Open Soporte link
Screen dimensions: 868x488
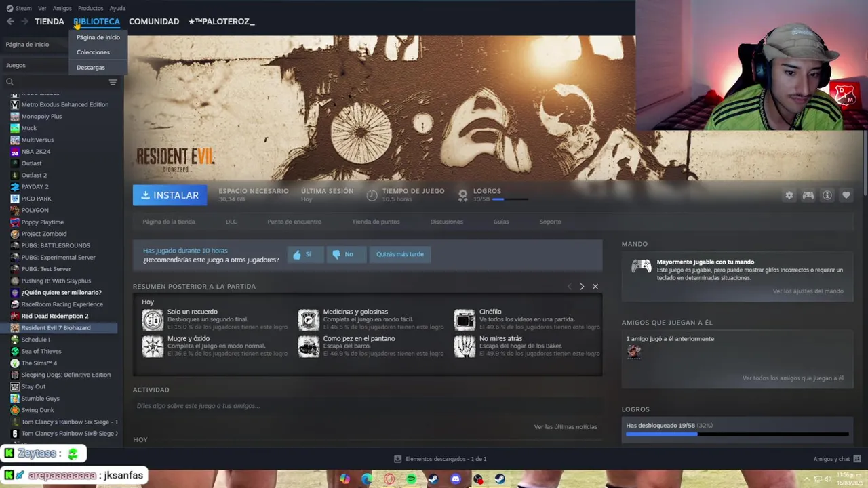(550, 222)
